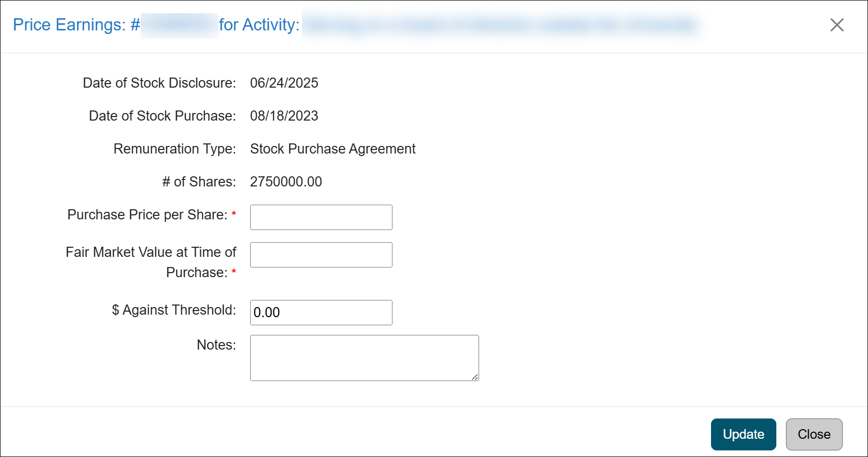Select the Remuneration Type text

tap(332, 148)
